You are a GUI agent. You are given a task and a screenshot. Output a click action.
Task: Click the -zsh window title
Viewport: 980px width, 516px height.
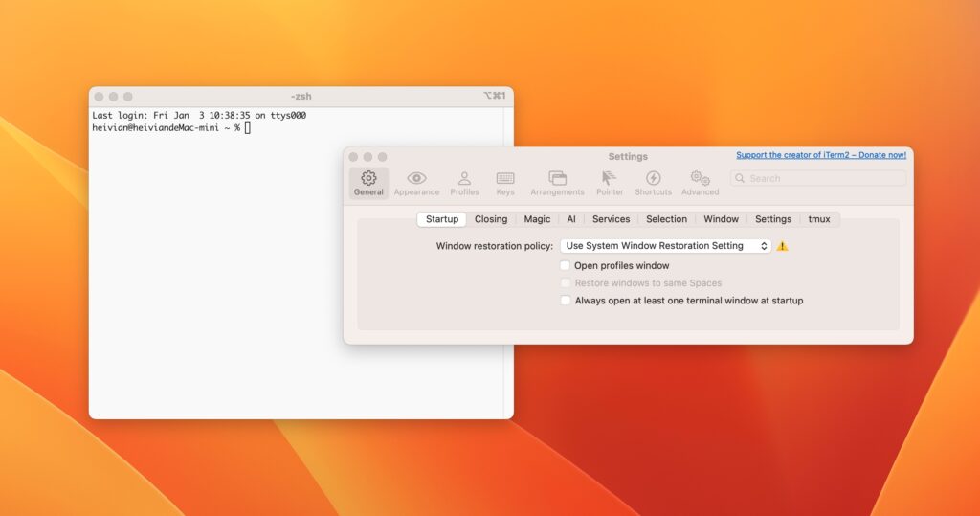301,97
